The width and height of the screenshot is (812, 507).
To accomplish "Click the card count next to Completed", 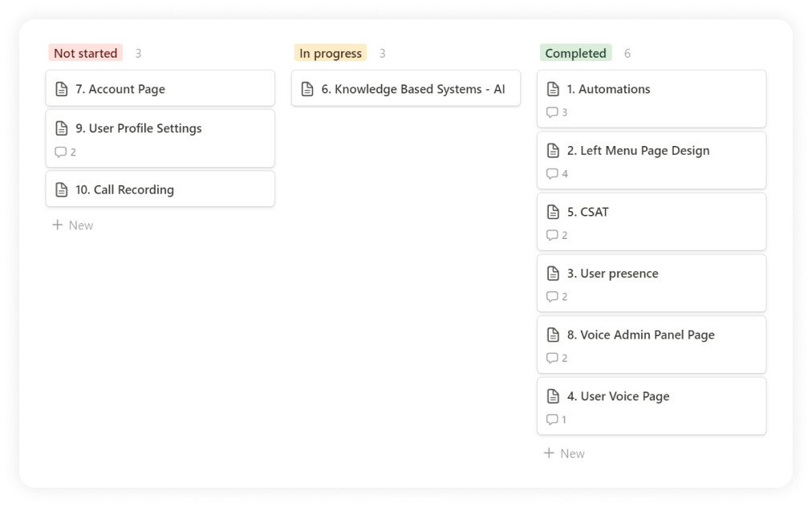I will pos(627,54).
